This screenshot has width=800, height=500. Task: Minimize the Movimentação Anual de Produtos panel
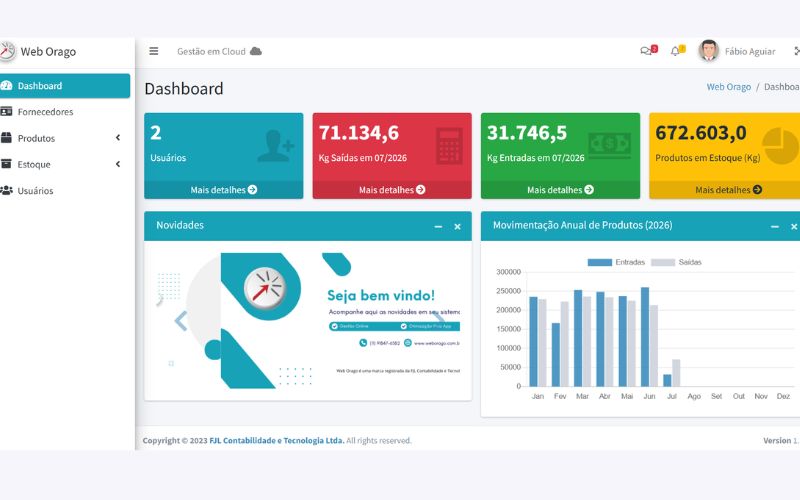pos(774,227)
